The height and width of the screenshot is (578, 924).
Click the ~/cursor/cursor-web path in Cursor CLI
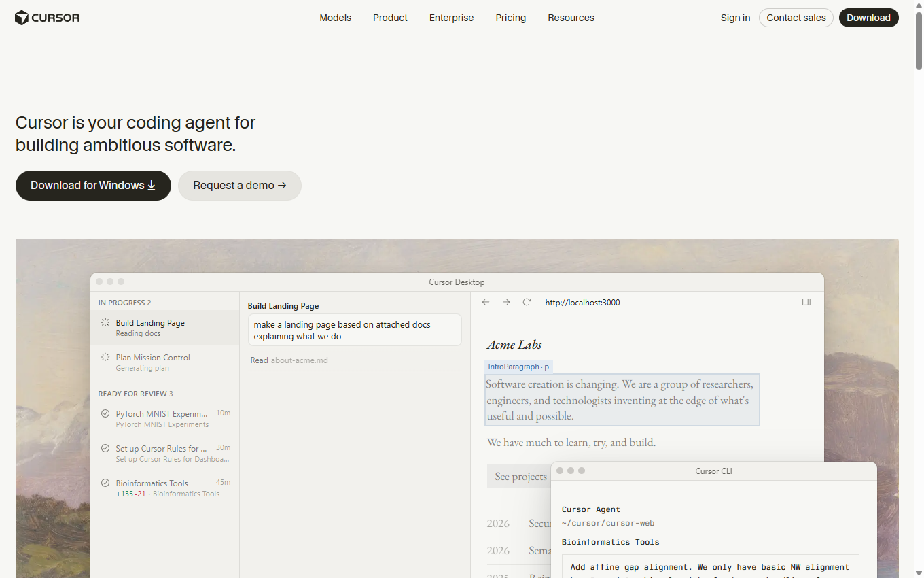click(x=608, y=523)
